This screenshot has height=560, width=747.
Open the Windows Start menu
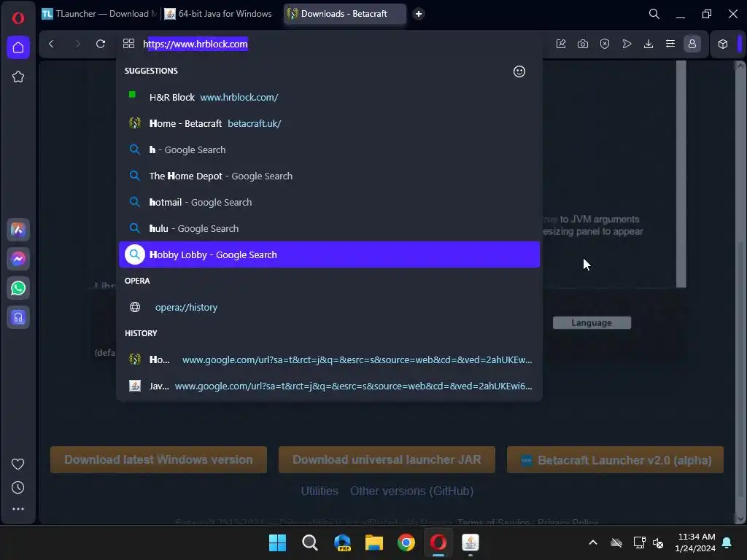[278, 542]
